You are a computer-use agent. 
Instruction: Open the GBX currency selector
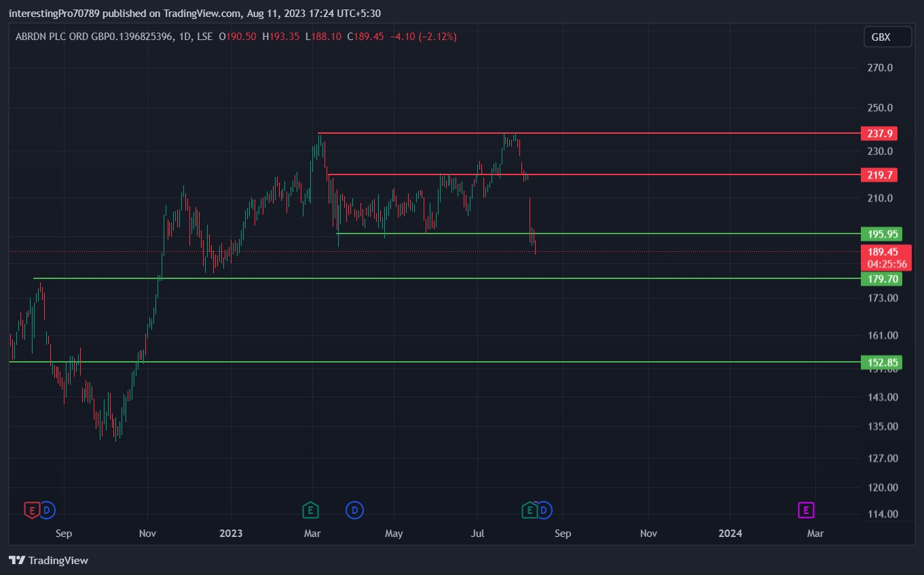(x=887, y=37)
